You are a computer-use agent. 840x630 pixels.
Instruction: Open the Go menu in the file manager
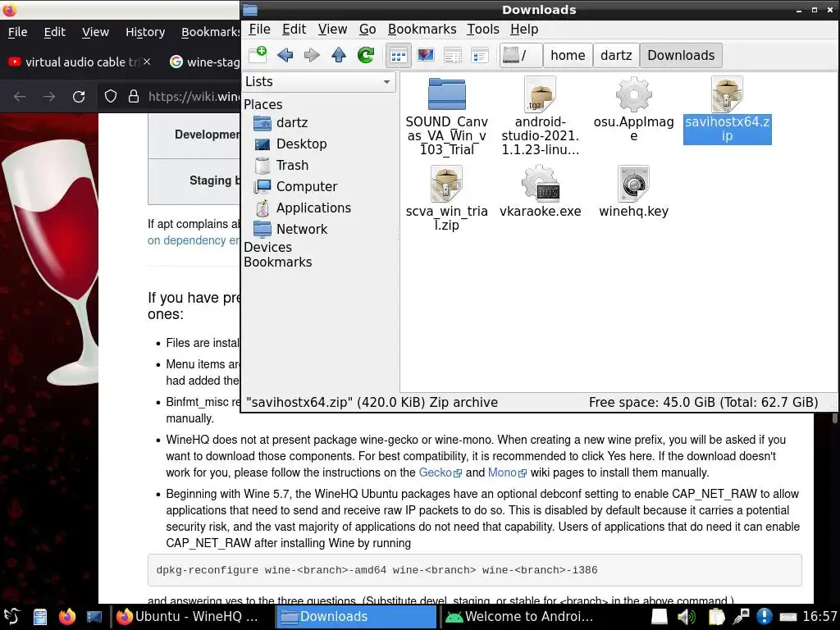coord(367,29)
